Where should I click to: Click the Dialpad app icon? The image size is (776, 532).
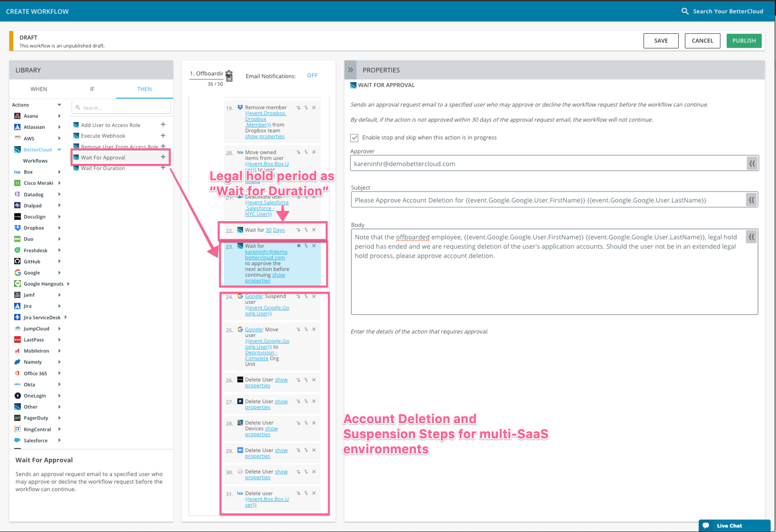coord(17,205)
